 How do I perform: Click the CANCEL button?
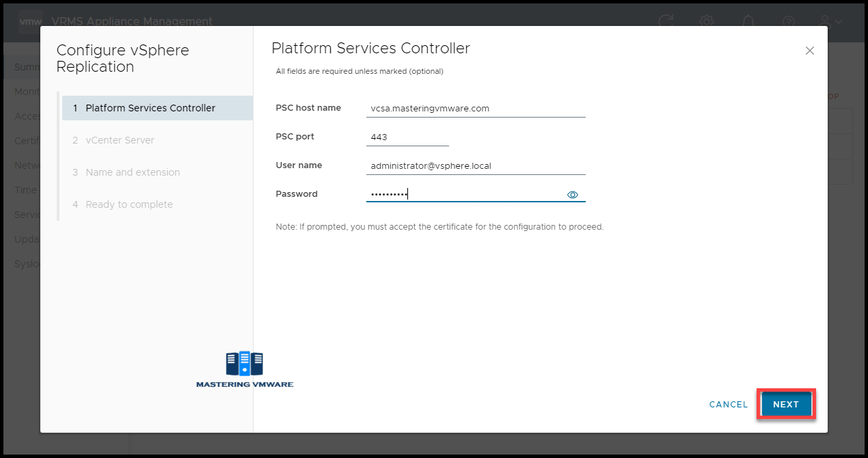729,404
